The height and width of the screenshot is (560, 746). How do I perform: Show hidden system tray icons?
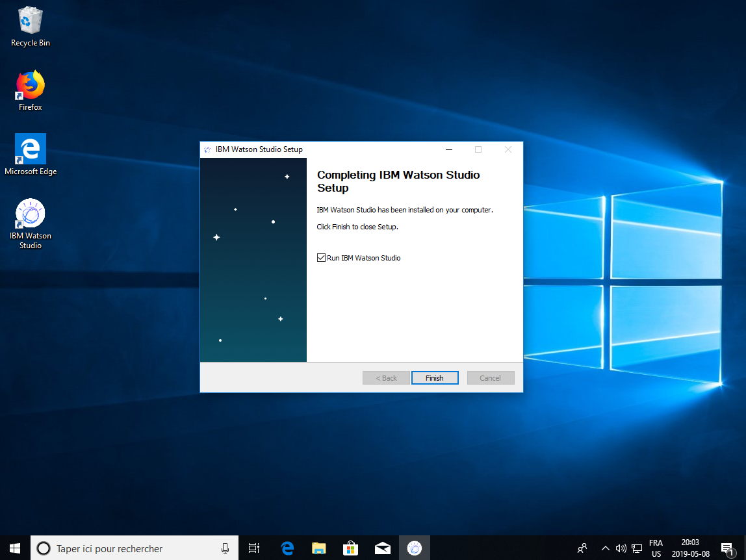pos(605,548)
